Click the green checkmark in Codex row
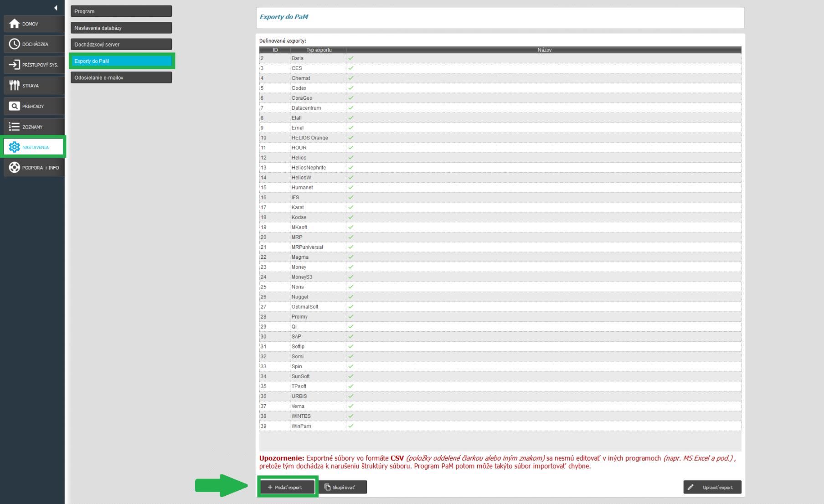 351,88
